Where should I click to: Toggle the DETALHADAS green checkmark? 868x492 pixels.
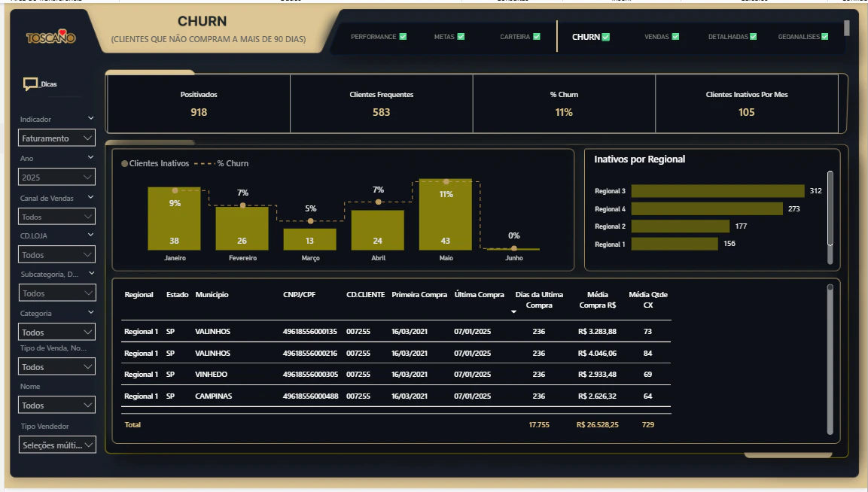pyautogui.click(x=754, y=37)
